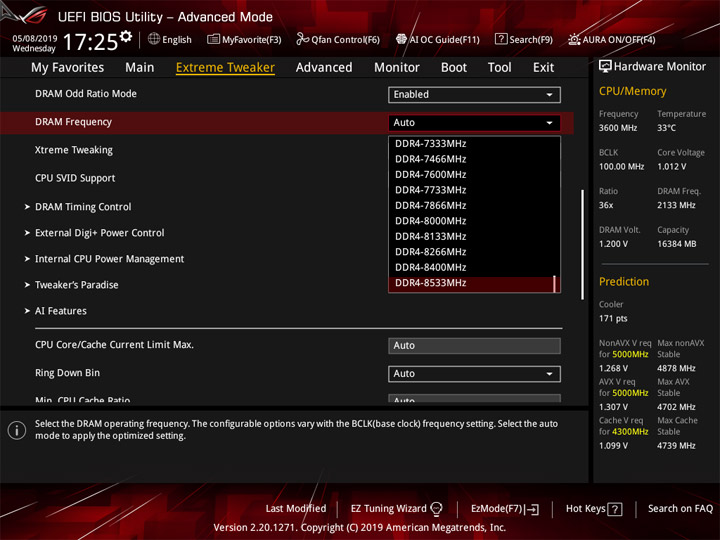
Task: Open the Exit tab
Action: [543, 68]
